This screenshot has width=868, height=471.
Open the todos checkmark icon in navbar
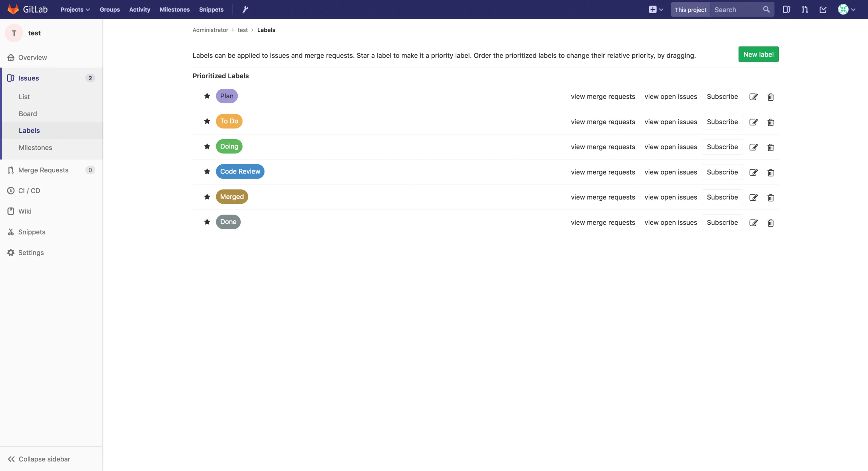pos(823,9)
